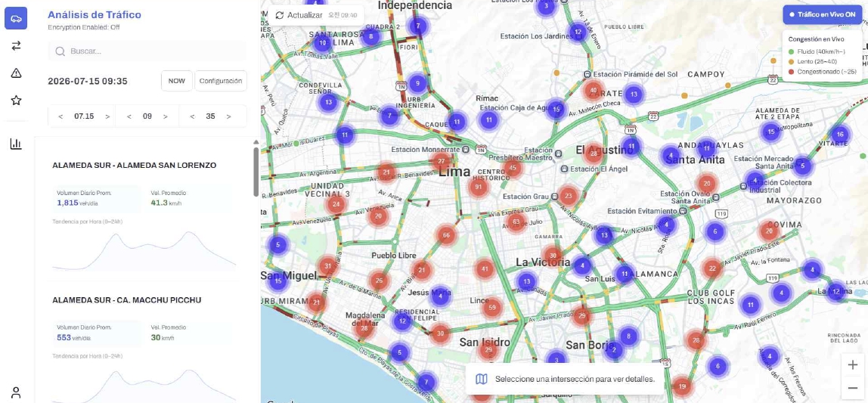Viewport: 868px width, 403px height.
Task: Click the NOW button
Action: point(177,81)
